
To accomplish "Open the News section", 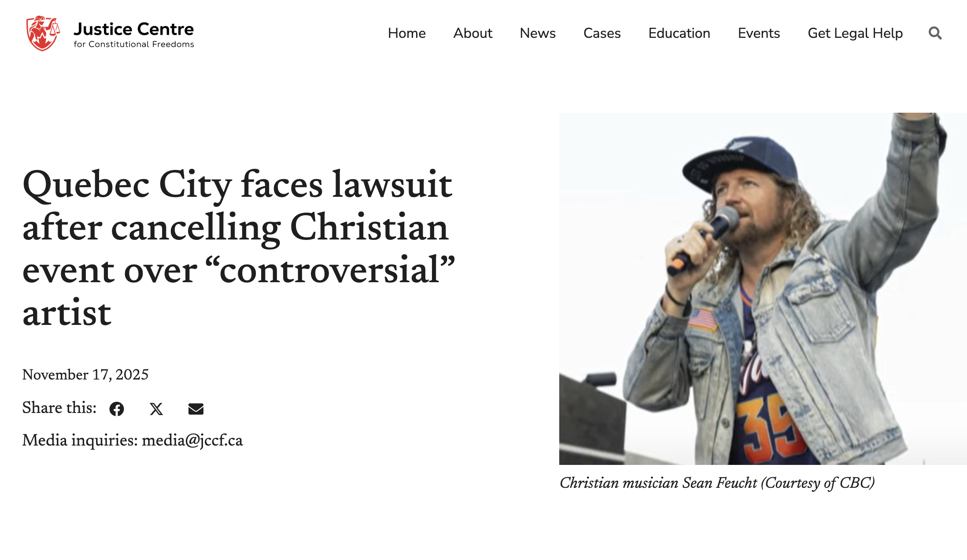I will [538, 33].
